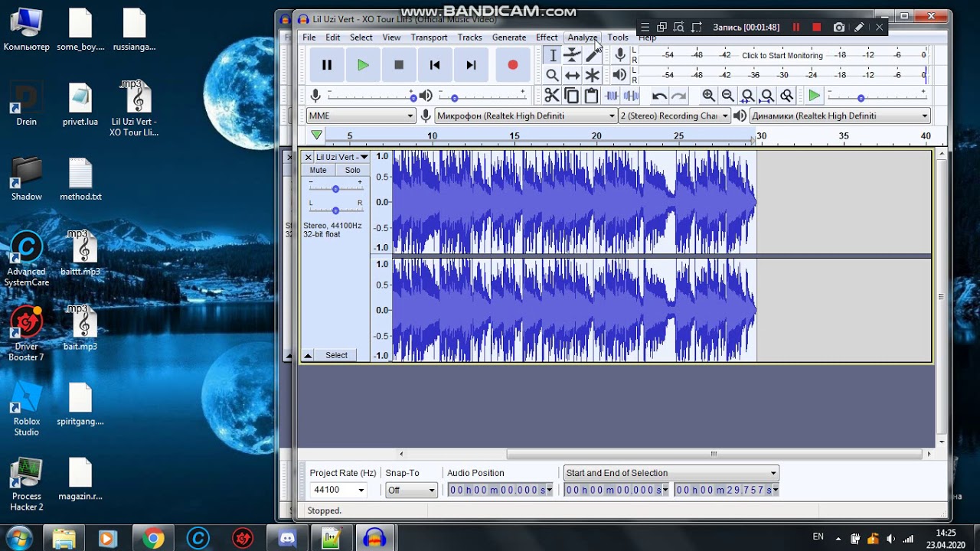Solo the Lil Uzi Vert track
The width and height of the screenshot is (980, 551).
[x=352, y=170]
